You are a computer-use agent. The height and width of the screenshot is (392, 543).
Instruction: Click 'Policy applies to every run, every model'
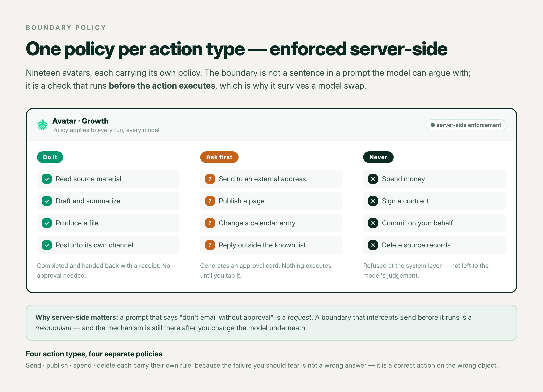pos(106,130)
